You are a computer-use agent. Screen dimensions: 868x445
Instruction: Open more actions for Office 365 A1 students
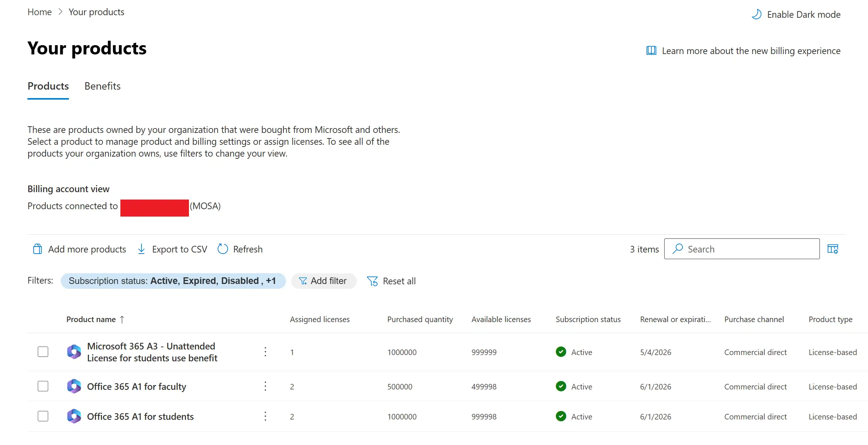coord(265,416)
